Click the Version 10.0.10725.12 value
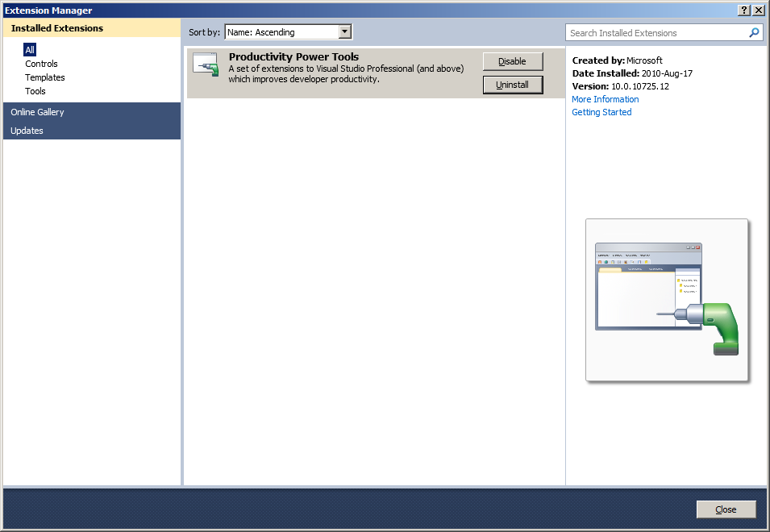Viewport: 770px width, 532px height. coord(640,86)
